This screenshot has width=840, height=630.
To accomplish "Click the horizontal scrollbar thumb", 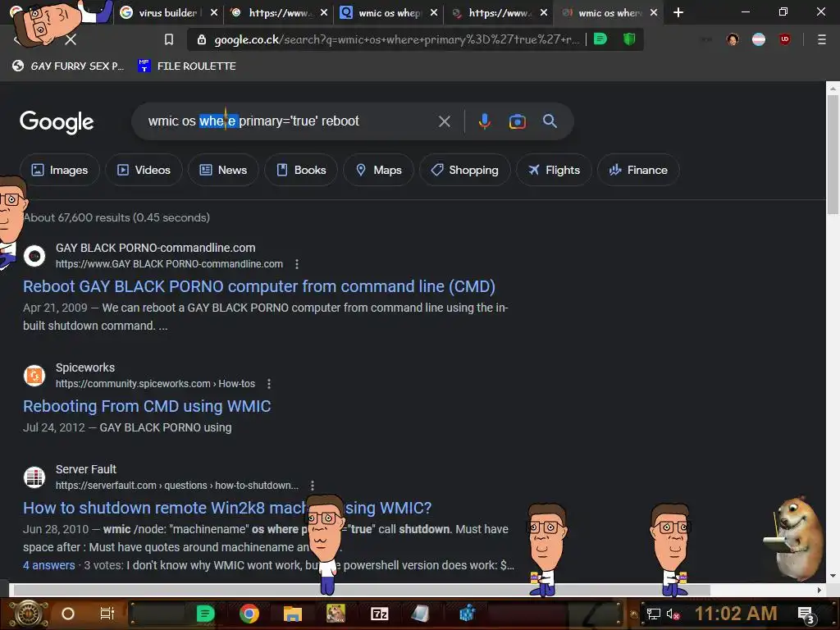I will point(362,590).
